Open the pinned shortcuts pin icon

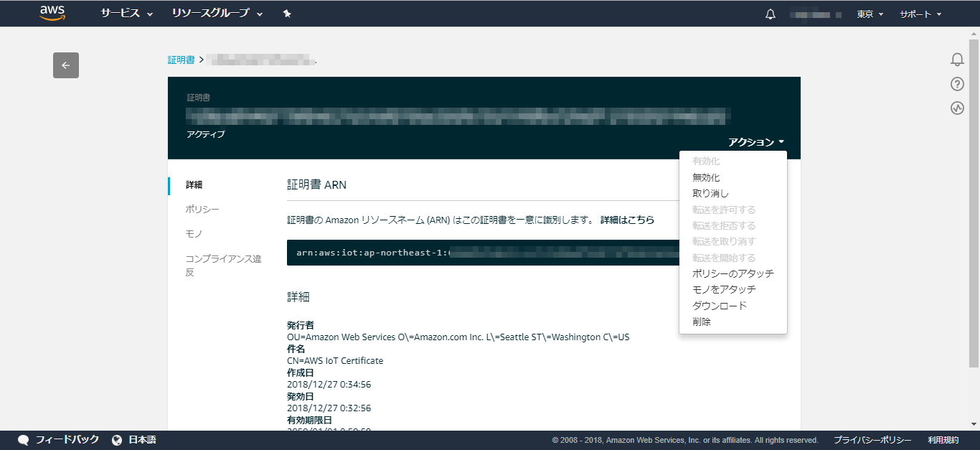[287, 14]
